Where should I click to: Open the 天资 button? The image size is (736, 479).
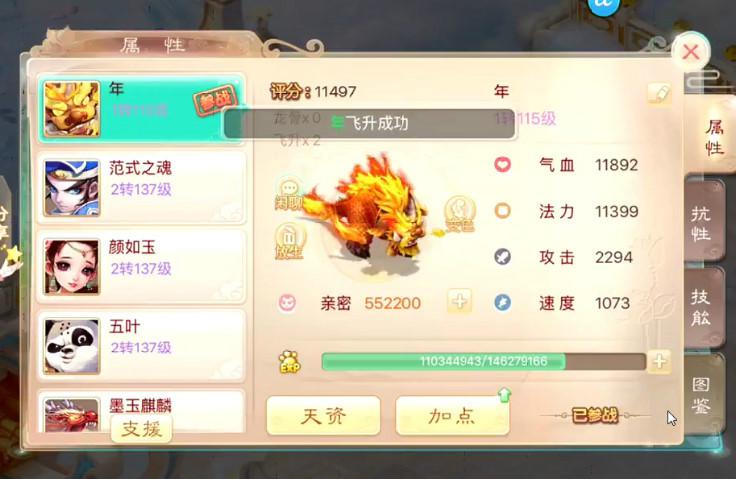323,416
